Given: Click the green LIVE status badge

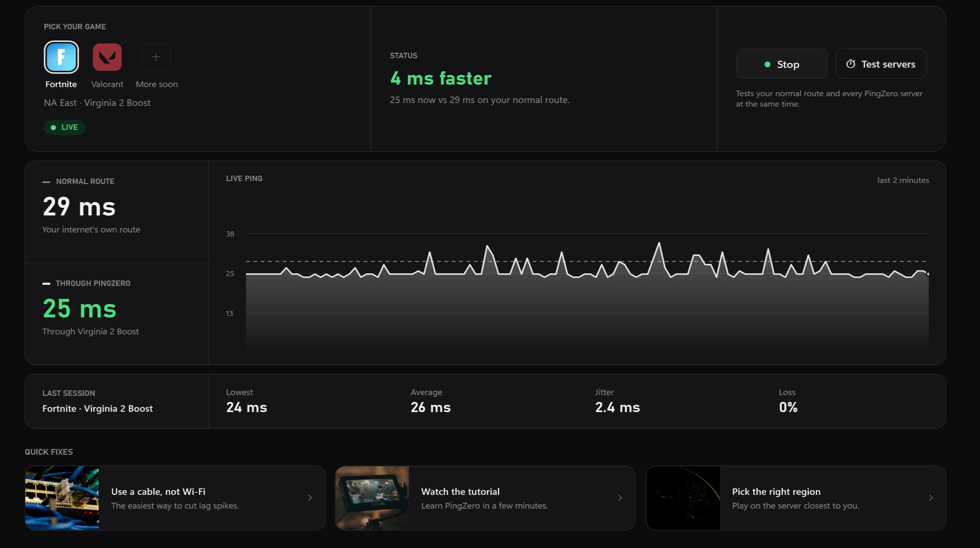Looking at the screenshot, I should (64, 127).
